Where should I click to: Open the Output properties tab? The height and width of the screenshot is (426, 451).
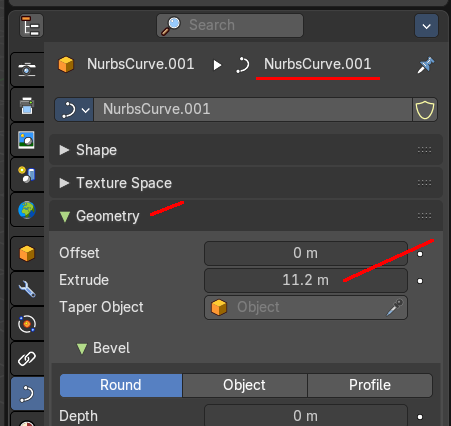pyautogui.click(x=27, y=105)
